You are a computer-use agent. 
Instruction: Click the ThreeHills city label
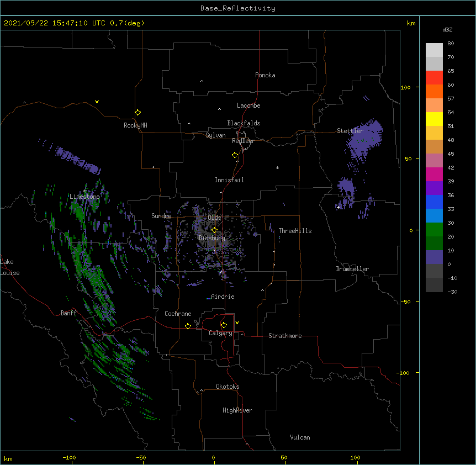coord(295,231)
